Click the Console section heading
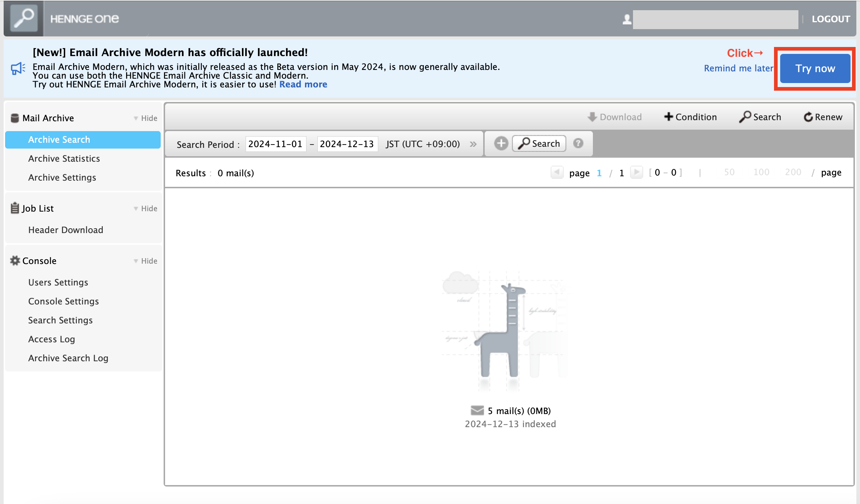860x504 pixels. coord(39,261)
